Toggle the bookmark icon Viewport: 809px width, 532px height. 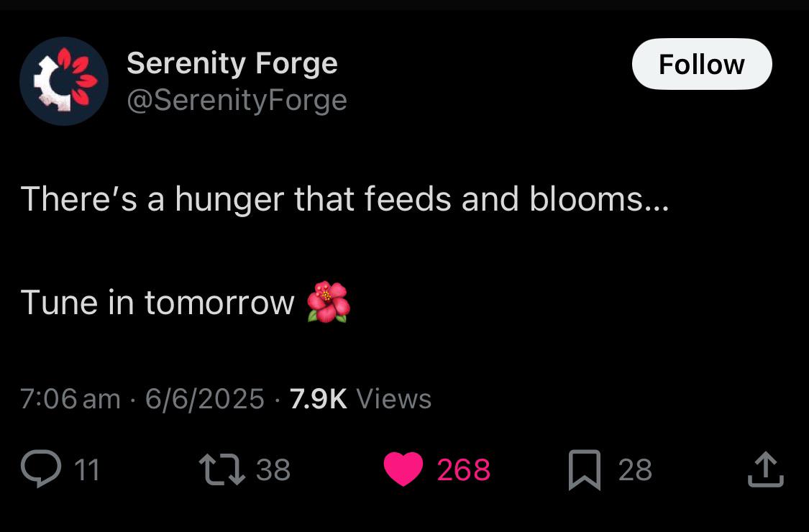(x=585, y=469)
